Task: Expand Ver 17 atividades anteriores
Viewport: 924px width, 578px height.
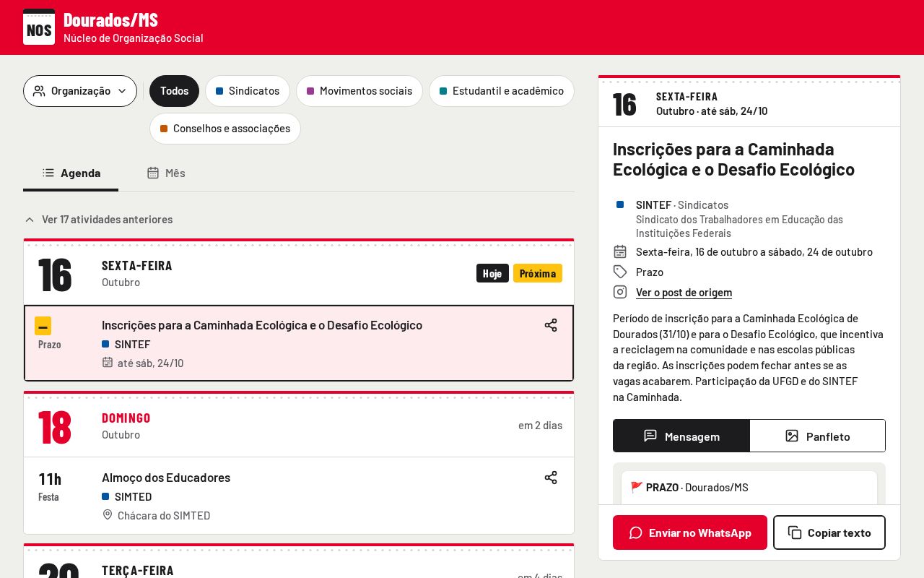Action: (99, 219)
